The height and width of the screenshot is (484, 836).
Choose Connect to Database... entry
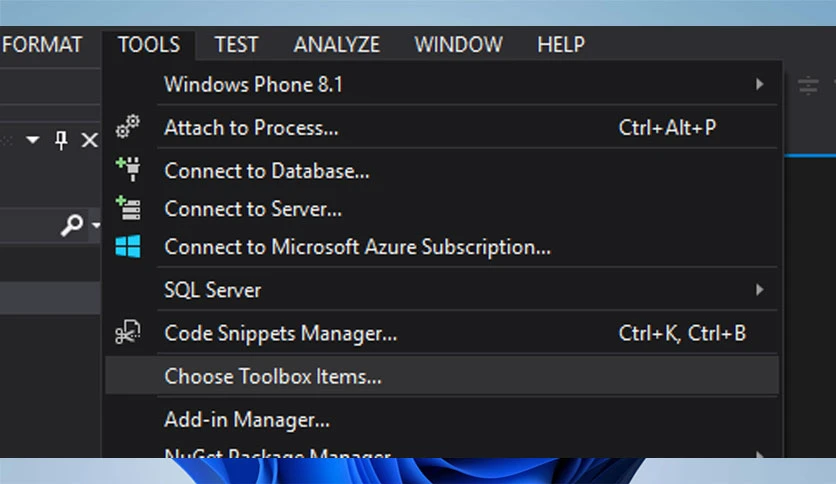click(x=442, y=171)
